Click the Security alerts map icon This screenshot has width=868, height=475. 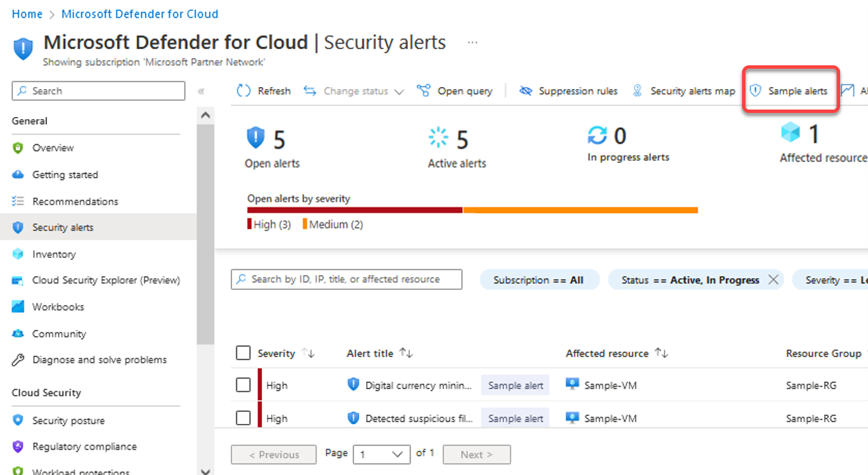tap(637, 91)
